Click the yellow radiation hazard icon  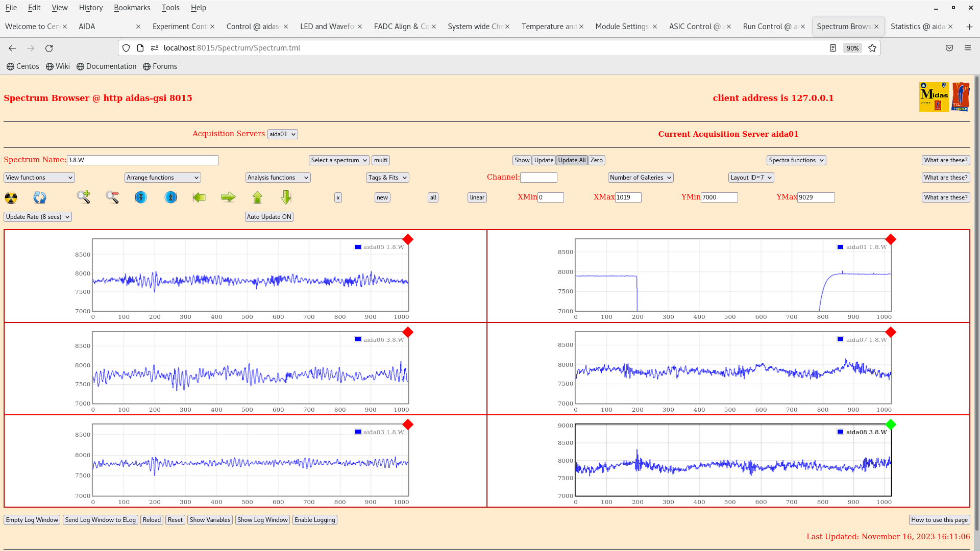click(x=11, y=197)
